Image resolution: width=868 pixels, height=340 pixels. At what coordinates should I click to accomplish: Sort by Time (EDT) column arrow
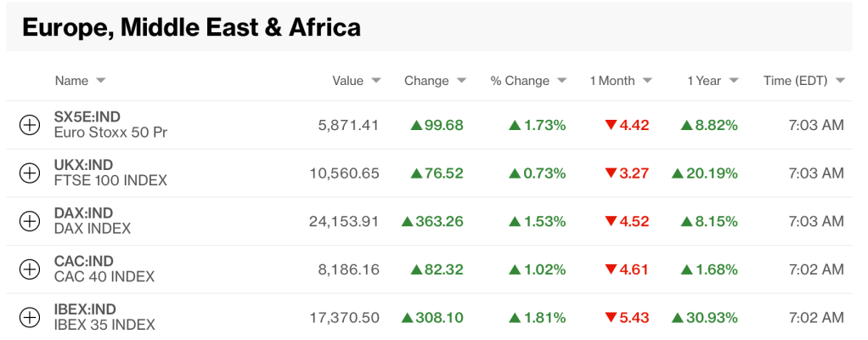(x=840, y=81)
